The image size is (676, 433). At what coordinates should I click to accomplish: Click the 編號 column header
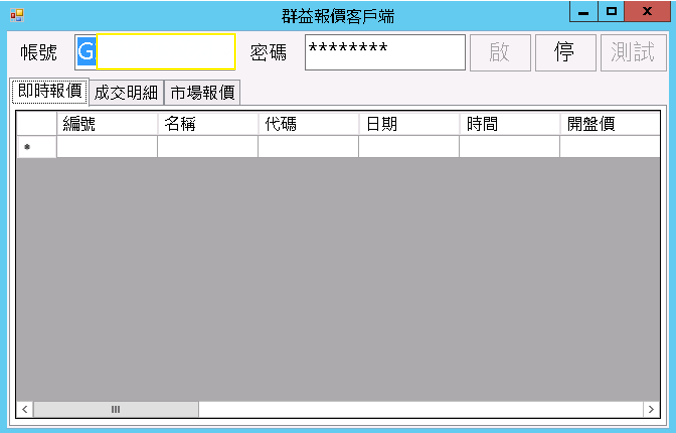coord(107,124)
